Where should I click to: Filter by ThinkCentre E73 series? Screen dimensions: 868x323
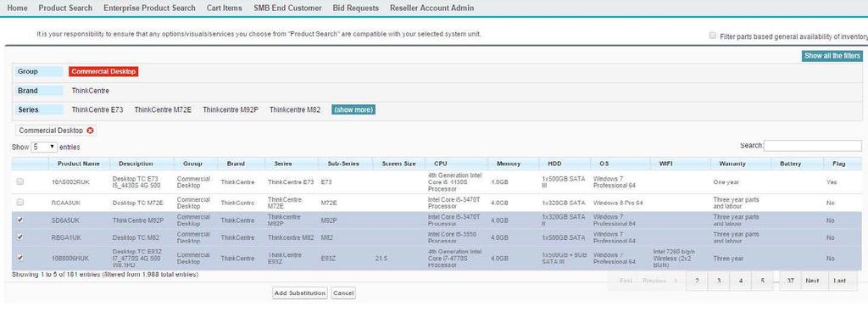(x=97, y=109)
